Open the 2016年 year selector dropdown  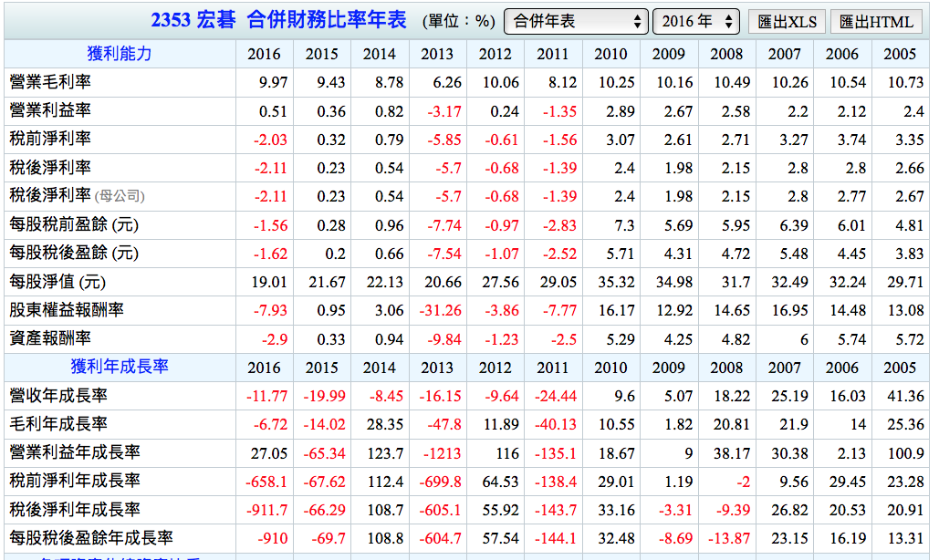695,22
